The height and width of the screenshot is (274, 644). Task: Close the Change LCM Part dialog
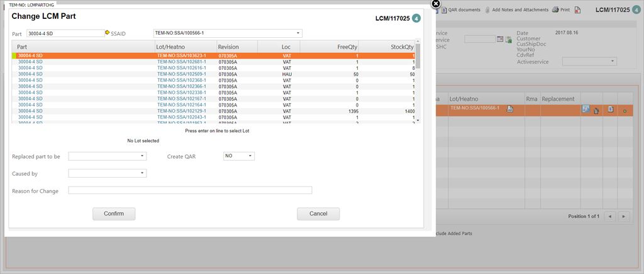[x=436, y=4]
